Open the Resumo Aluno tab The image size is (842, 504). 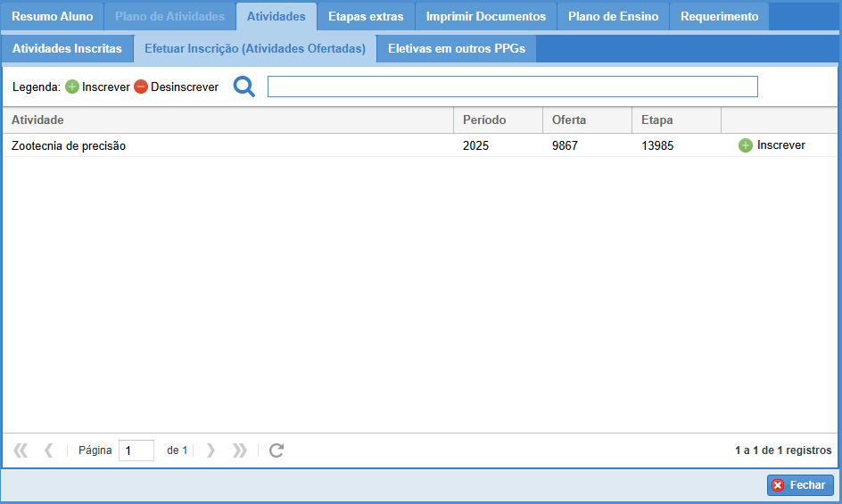pyautogui.click(x=52, y=17)
